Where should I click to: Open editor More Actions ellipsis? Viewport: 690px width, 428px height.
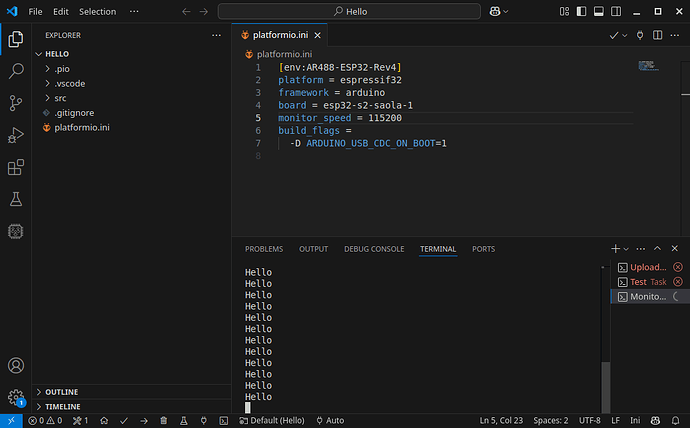click(675, 35)
